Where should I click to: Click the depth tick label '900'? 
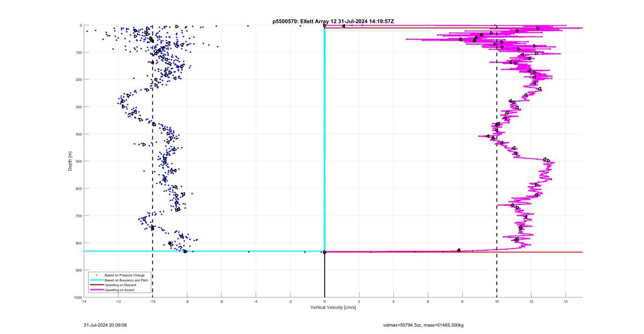(x=78, y=270)
